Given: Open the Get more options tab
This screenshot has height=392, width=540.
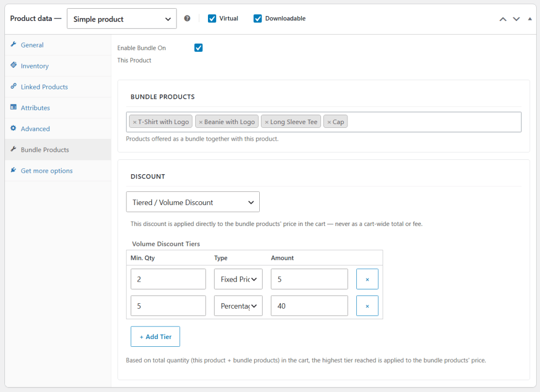Looking at the screenshot, I should tap(58, 171).
